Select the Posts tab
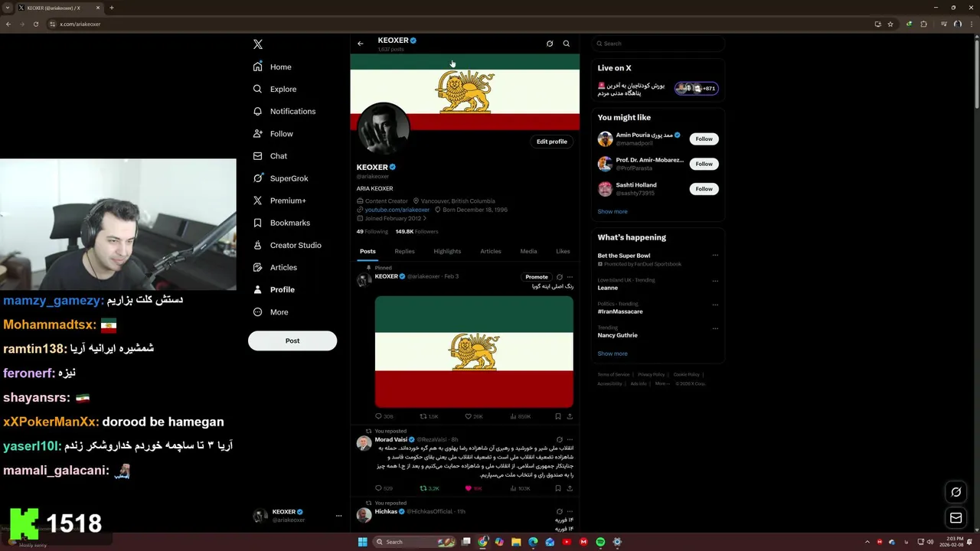Viewport: 980px width, 551px height. 367,251
